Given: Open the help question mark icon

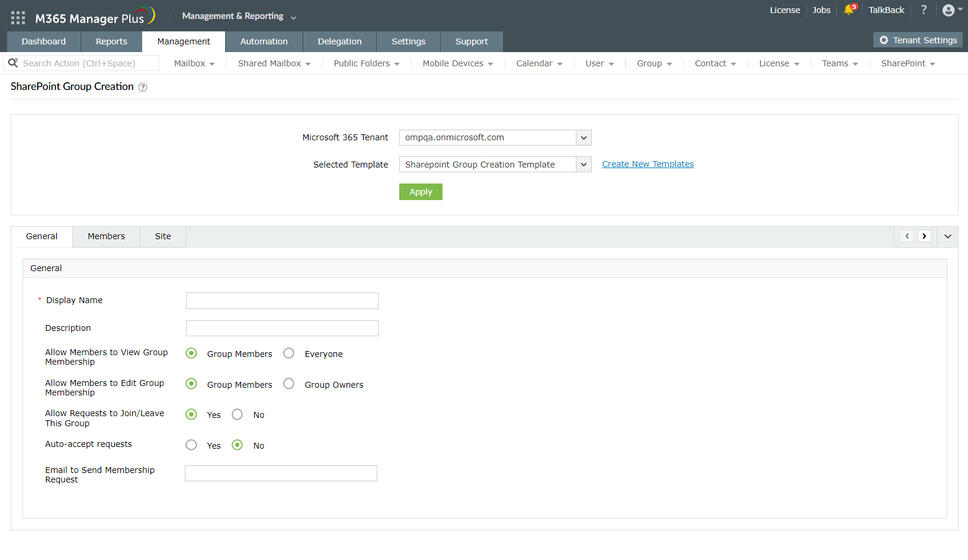Looking at the screenshot, I should point(924,9).
